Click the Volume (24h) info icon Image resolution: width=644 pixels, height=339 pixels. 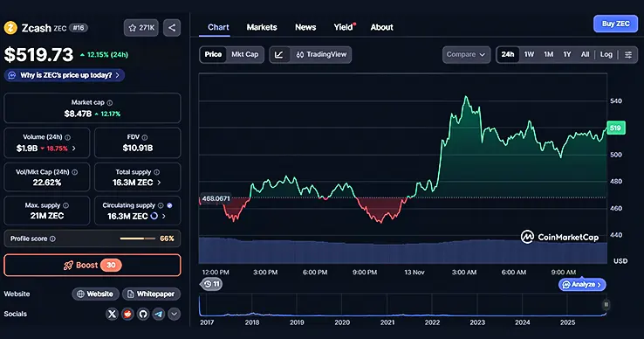pyautogui.click(x=67, y=137)
